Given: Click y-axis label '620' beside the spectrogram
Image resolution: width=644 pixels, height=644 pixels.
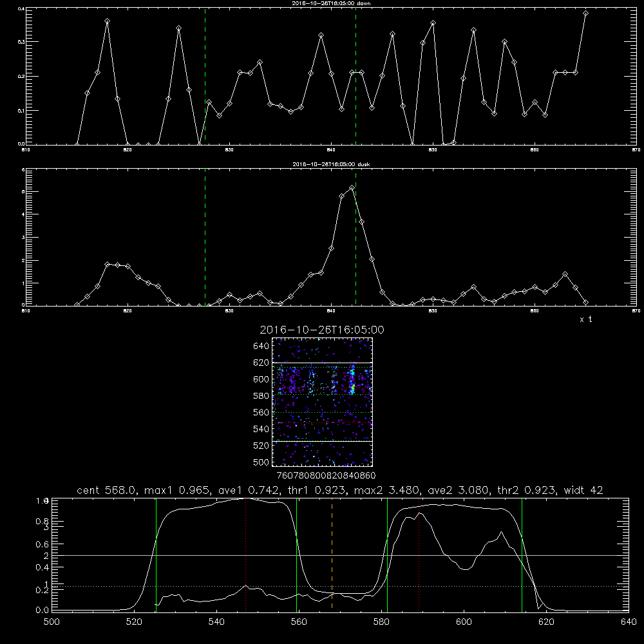Looking at the screenshot, I should 261,363.
